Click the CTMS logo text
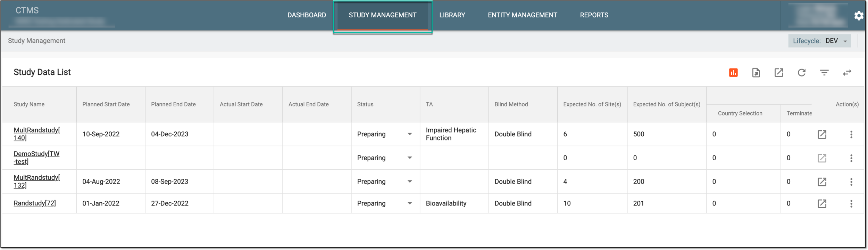The width and height of the screenshot is (868, 250). [x=27, y=10]
